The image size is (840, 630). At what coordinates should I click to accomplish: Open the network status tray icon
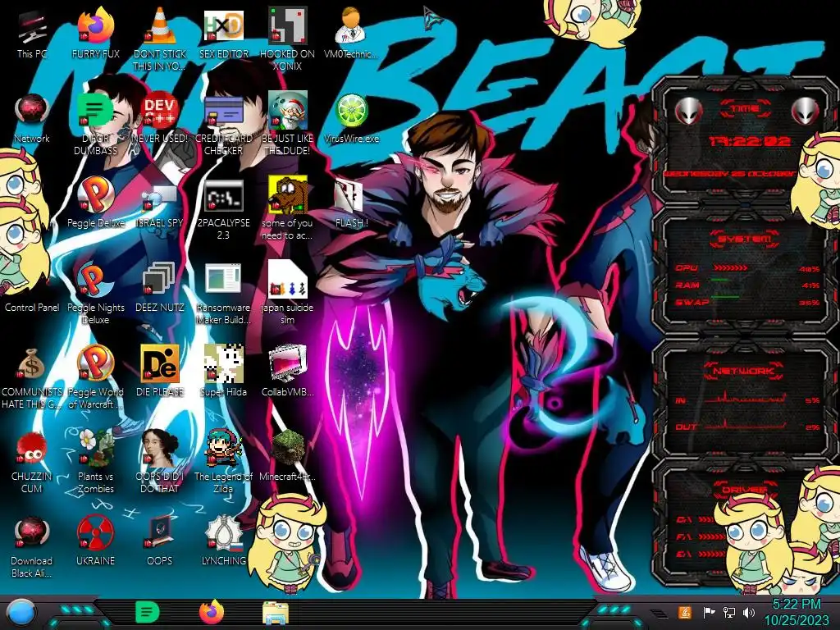pos(729,612)
